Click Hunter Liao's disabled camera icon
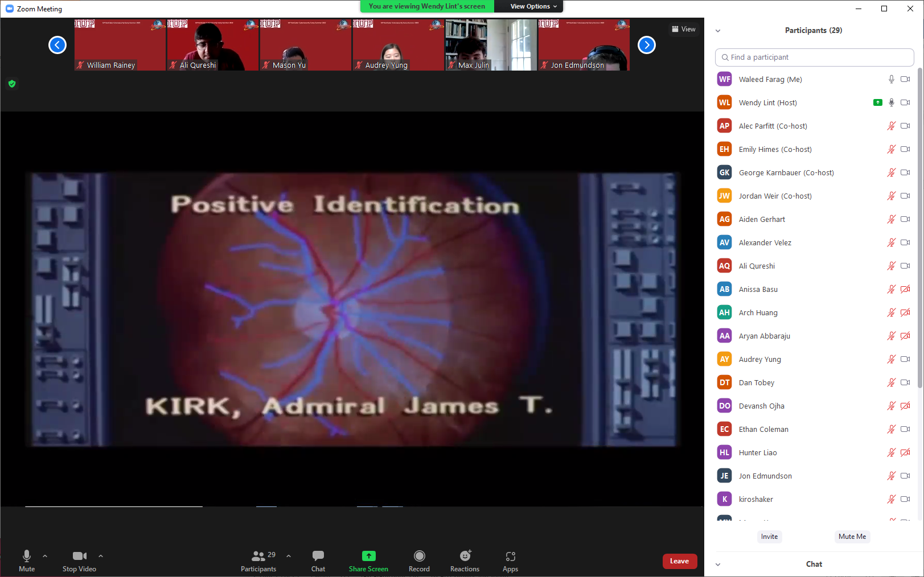The width and height of the screenshot is (924, 577). click(x=905, y=452)
